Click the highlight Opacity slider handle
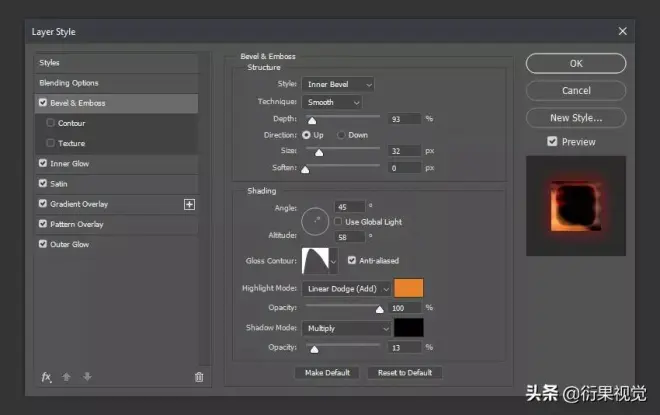This screenshot has width=660, height=415. click(380, 309)
